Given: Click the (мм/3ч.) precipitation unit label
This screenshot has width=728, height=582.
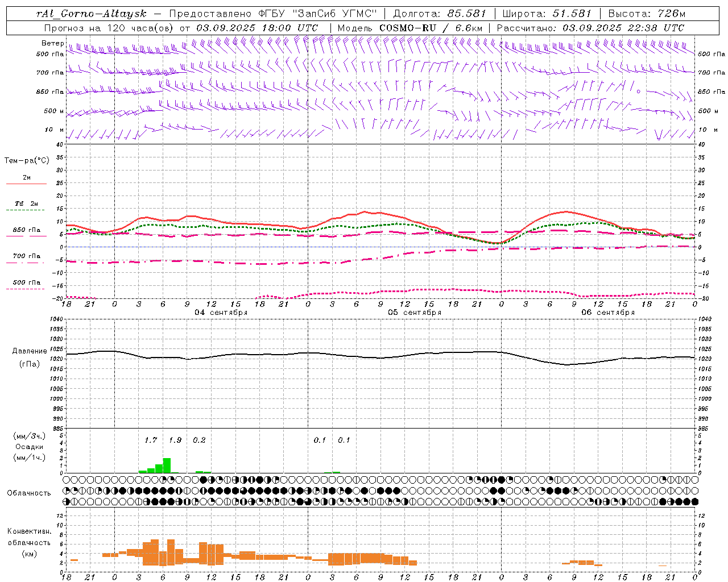Looking at the screenshot, I should coord(30,436).
